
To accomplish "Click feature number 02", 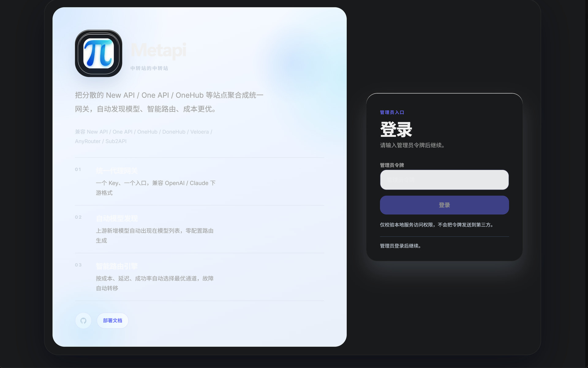I will (x=78, y=217).
